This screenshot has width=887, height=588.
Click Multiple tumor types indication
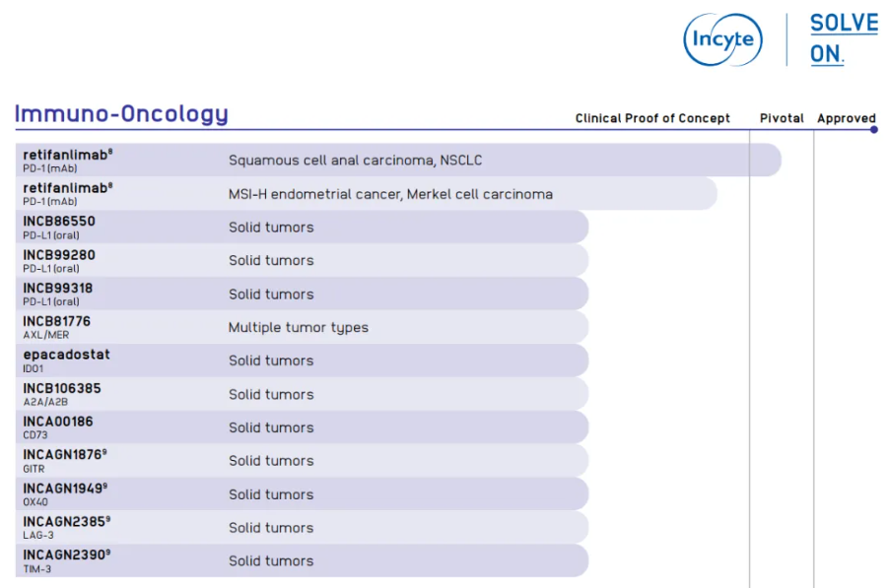click(x=298, y=327)
